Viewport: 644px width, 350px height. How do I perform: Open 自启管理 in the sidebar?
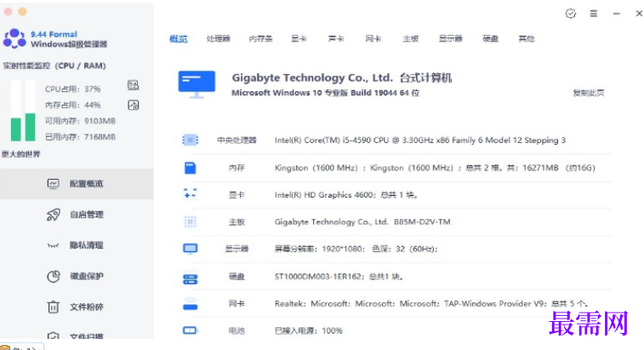77,215
